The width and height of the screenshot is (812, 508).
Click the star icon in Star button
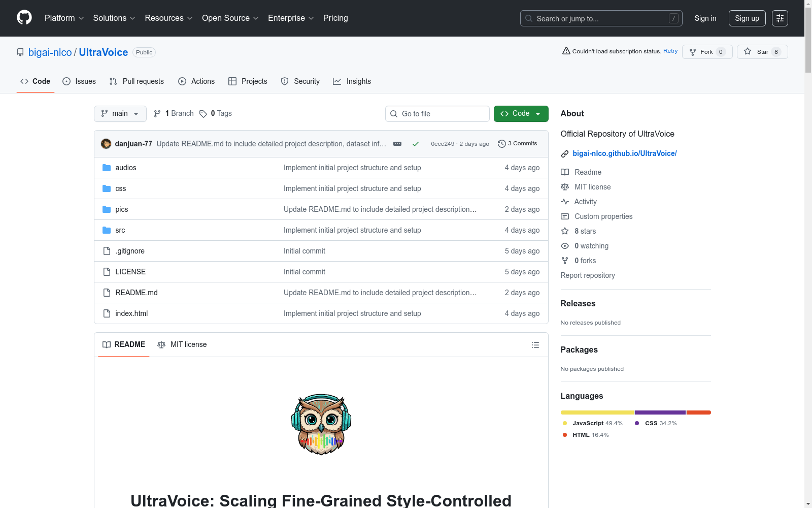(748, 51)
